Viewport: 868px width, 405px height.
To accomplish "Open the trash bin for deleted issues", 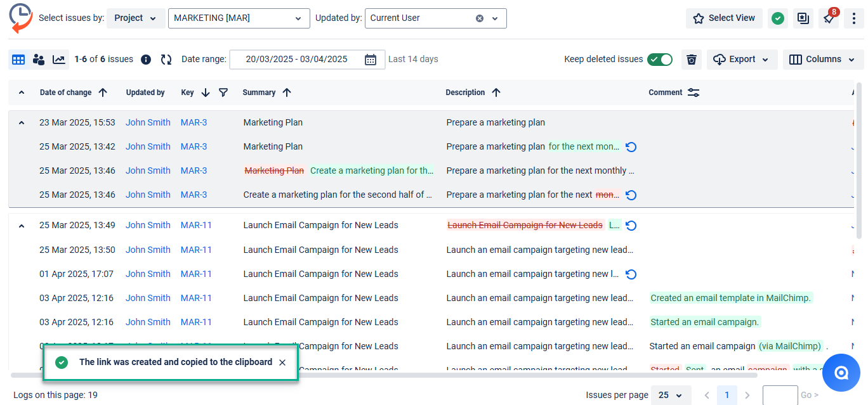I will (692, 60).
